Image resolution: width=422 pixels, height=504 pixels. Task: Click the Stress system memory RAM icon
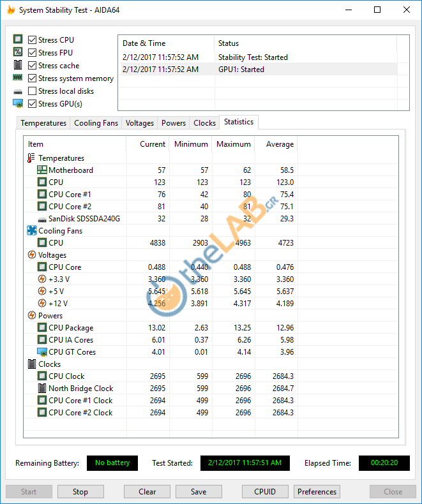click(x=18, y=77)
